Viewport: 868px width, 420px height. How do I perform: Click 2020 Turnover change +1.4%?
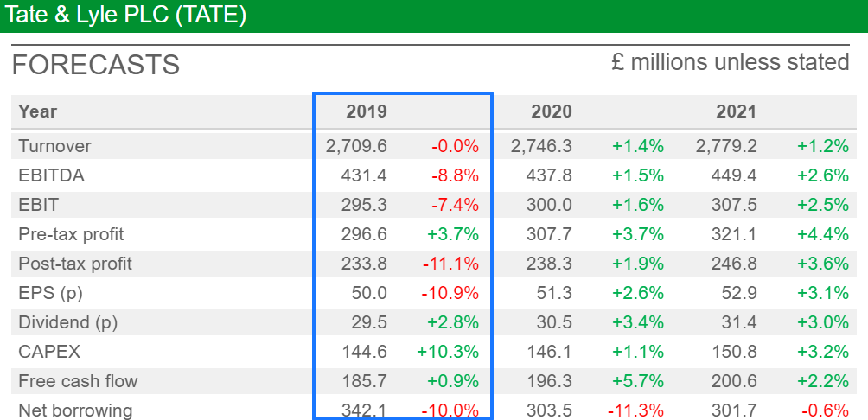pyautogui.click(x=638, y=146)
